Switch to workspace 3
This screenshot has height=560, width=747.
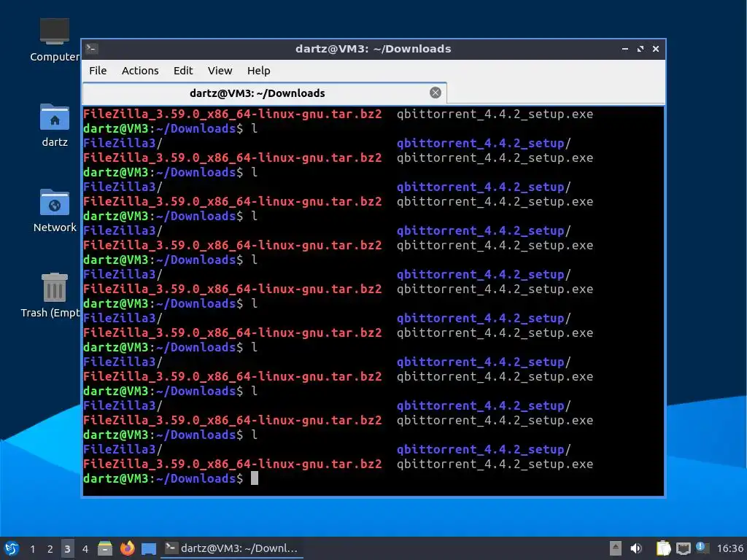pos(67,548)
